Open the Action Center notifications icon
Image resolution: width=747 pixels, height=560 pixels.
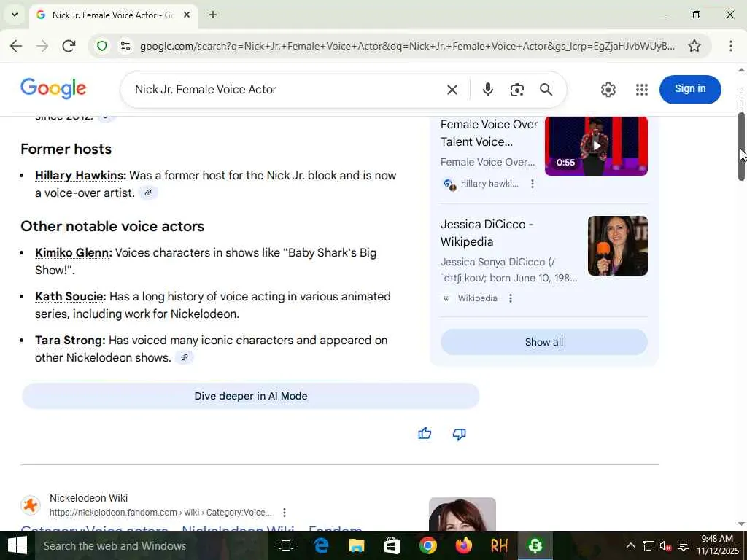[x=684, y=545]
